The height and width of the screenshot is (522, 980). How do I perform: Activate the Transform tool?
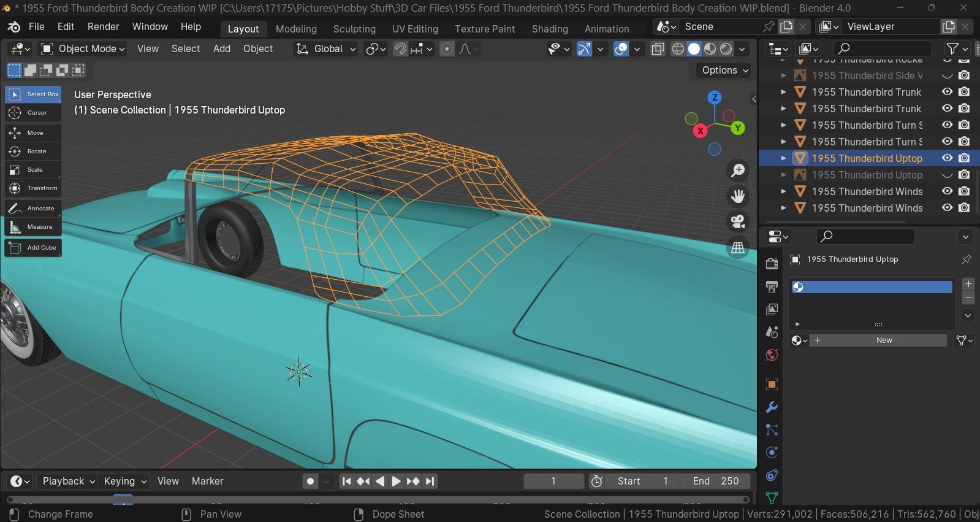tap(33, 188)
